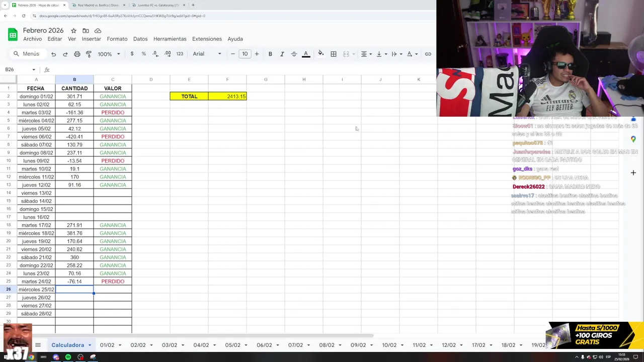
Task: Open the Arial font dropdown
Action: (x=207, y=54)
